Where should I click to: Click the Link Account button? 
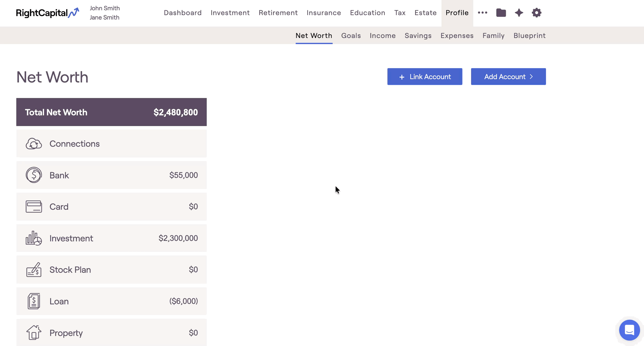[424, 77]
